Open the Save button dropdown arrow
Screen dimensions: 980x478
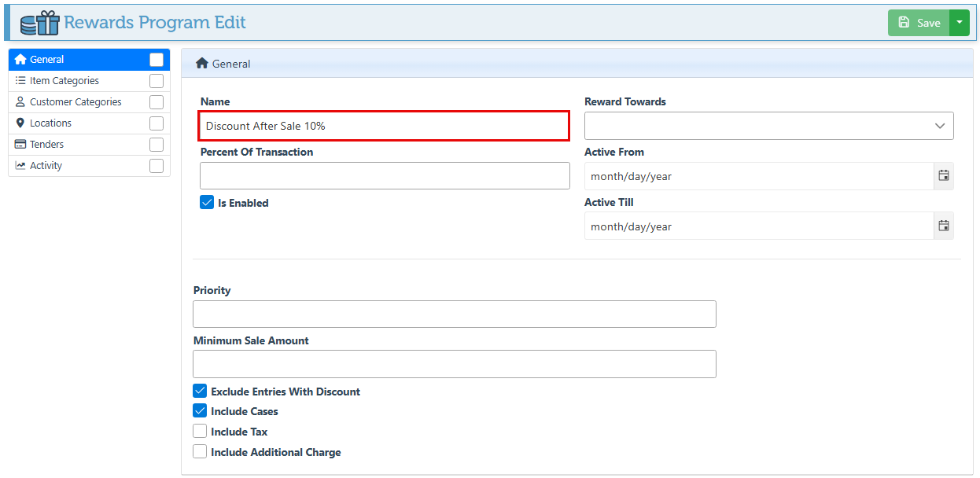click(960, 23)
